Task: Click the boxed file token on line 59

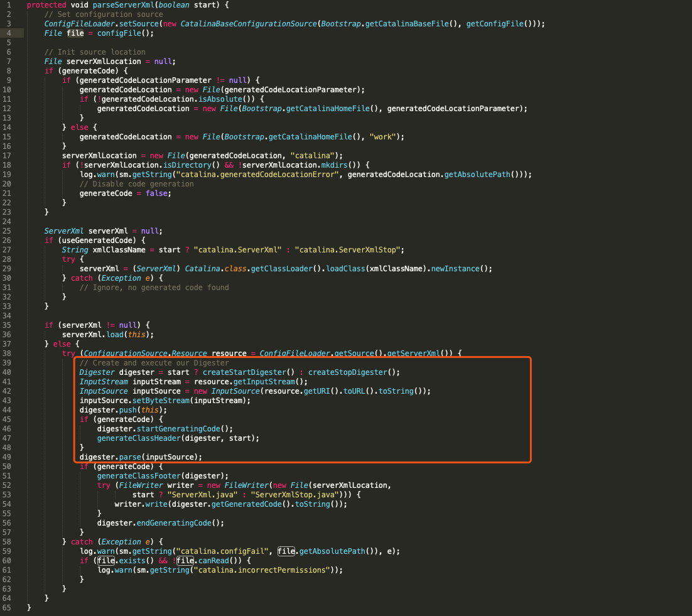Action: click(x=286, y=551)
